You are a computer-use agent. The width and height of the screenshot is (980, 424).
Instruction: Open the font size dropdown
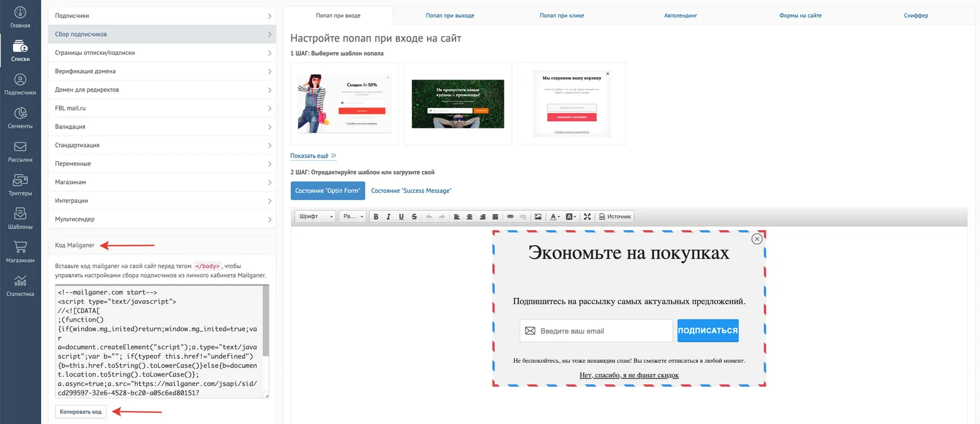(x=353, y=217)
